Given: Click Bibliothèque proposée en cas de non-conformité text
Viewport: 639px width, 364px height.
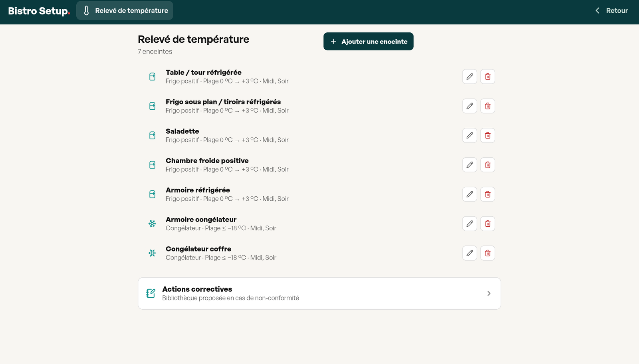Looking at the screenshot, I should tap(230, 298).
